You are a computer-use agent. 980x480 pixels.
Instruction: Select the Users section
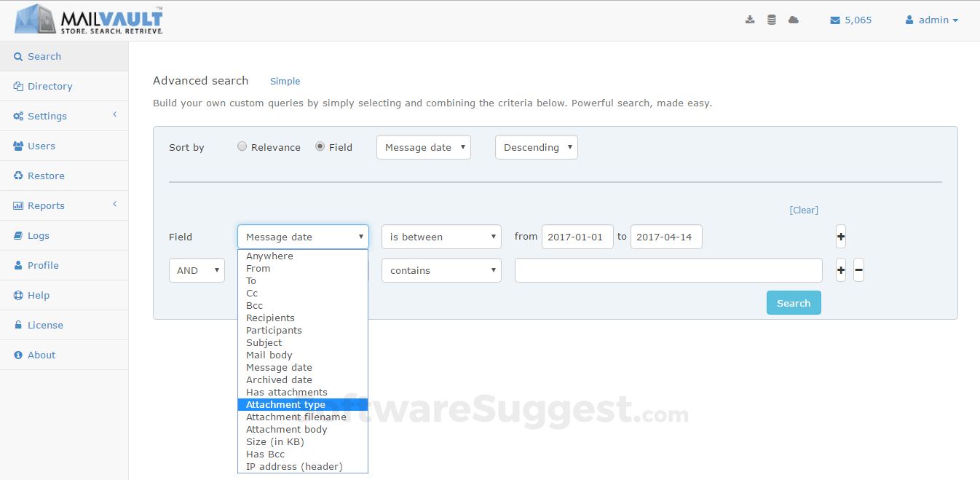click(x=40, y=146)
